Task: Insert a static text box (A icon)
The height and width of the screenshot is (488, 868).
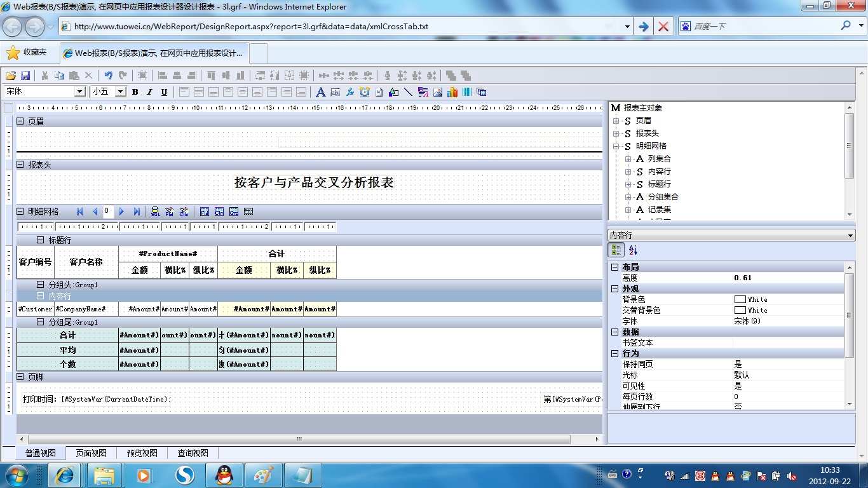Action: pyautogui.click(x=321, y=92)
